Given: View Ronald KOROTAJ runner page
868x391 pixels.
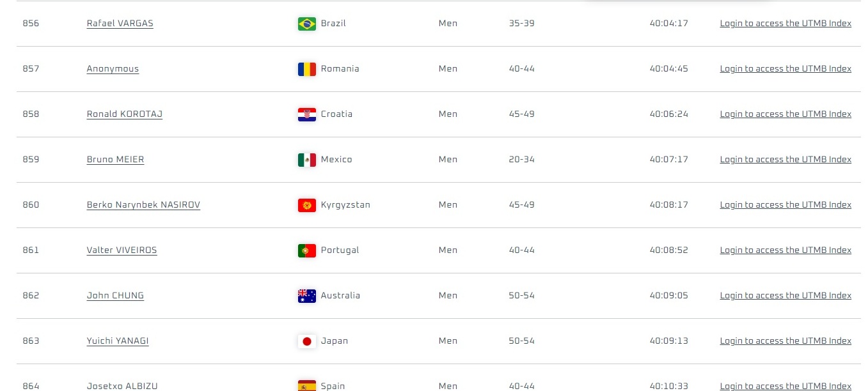Looking at the screenshot, I should click(124, 114).
